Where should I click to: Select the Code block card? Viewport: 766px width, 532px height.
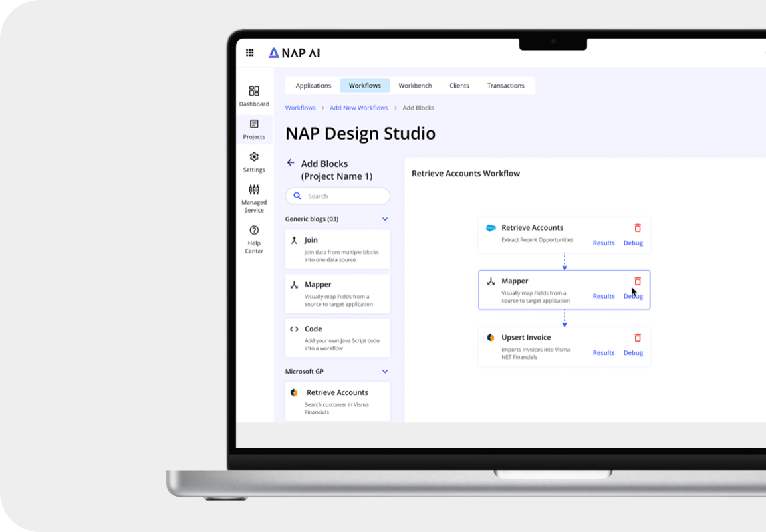tap(338, 338)
